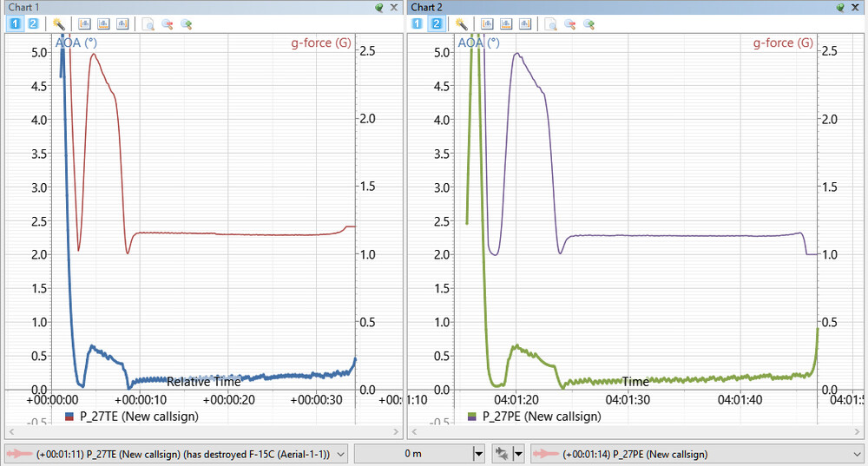Click Chart 2 horizontal scrollbar left arrow

coord(414,431)
